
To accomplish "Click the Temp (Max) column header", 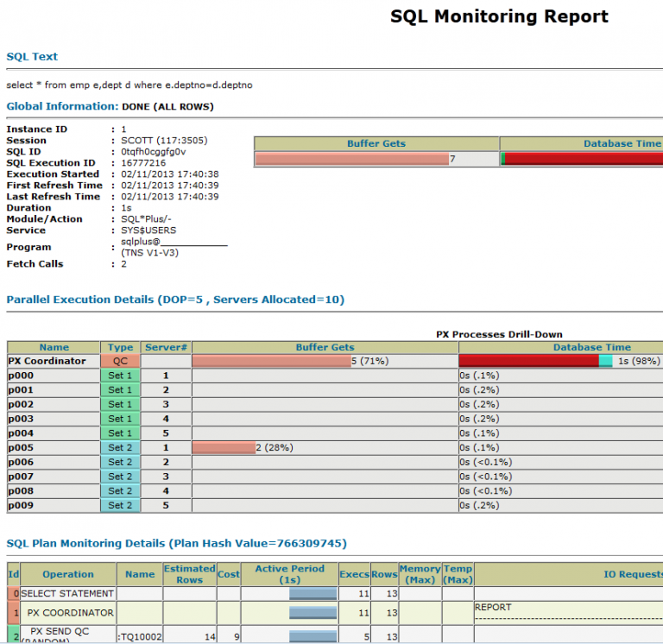I will pos(458,574).
